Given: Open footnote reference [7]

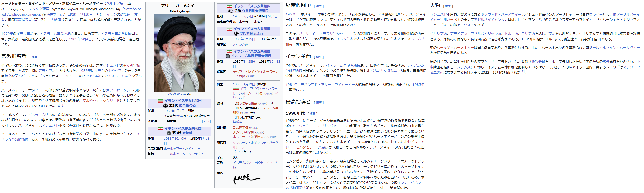Looking at the screenshot, I should click(x=522, y=71).
